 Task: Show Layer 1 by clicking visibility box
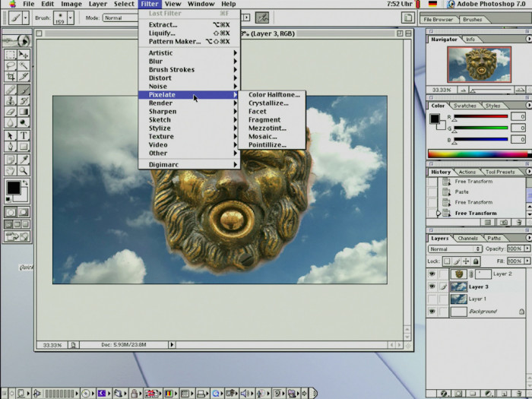click(432, 299)
